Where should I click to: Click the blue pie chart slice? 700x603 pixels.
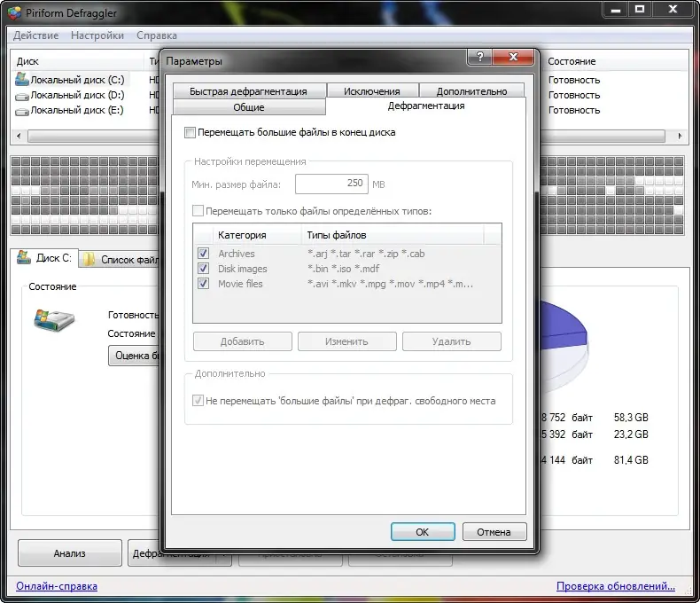563,324
